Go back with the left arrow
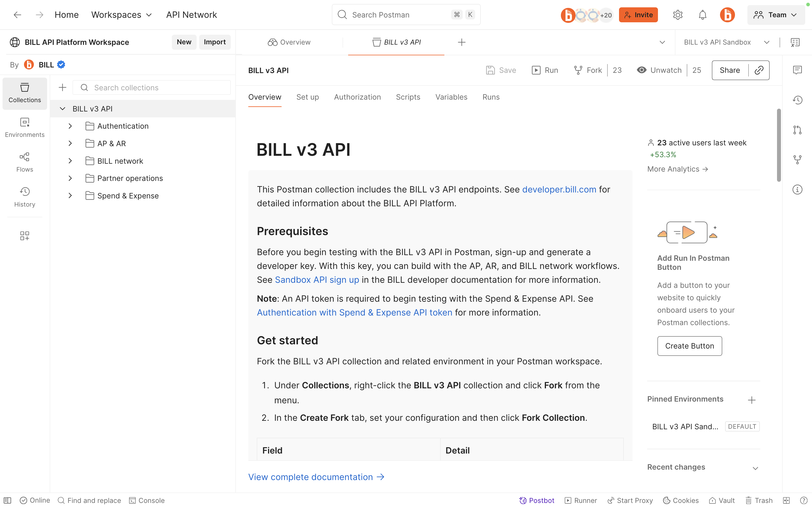This screenshot has width=812, height=508. 17,15
